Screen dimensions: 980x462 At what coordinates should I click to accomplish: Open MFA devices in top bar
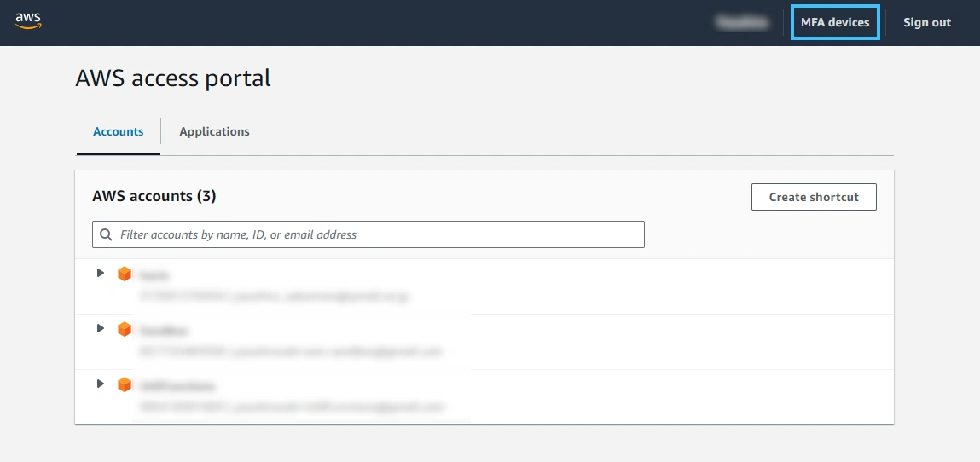[835, 22]
